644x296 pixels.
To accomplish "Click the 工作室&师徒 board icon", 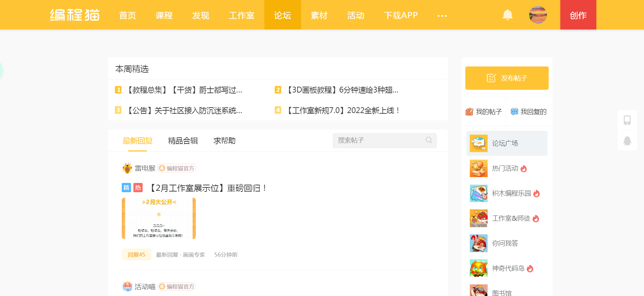I will (x=479, y=218).
